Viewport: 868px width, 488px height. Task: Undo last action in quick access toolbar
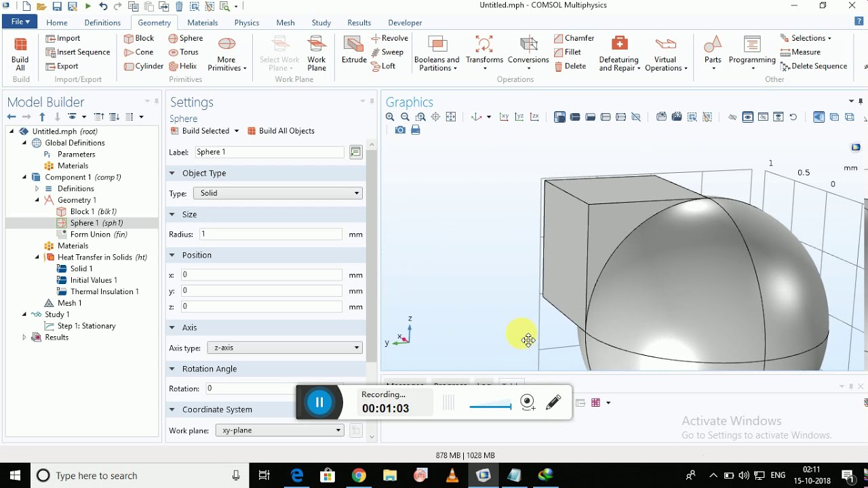(x=103, y=6)
